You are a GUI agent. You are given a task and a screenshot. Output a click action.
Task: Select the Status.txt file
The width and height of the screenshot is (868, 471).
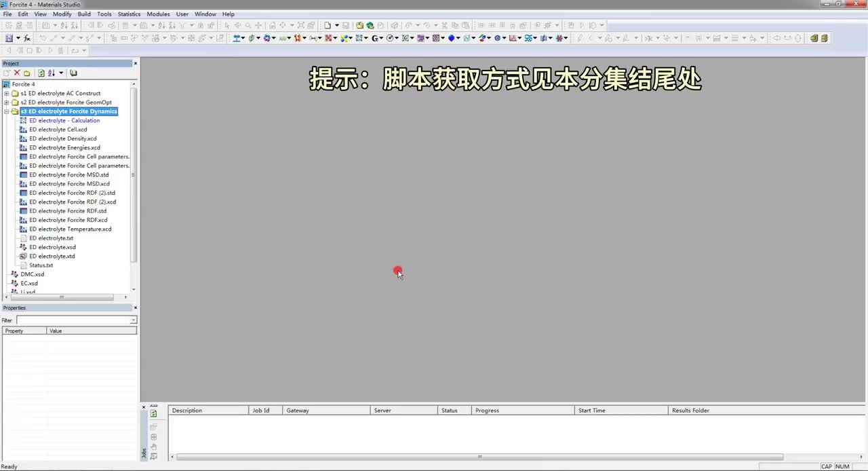[x=41, y=265]
